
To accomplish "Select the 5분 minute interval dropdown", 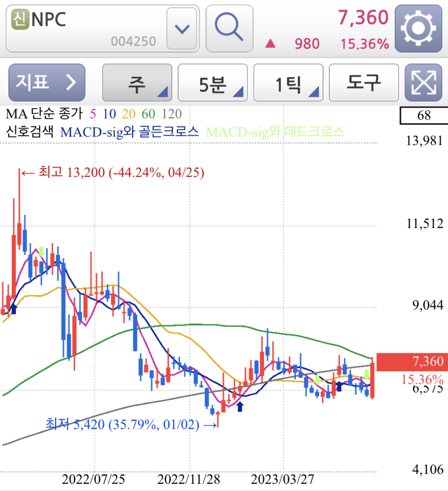I will 213,82.
